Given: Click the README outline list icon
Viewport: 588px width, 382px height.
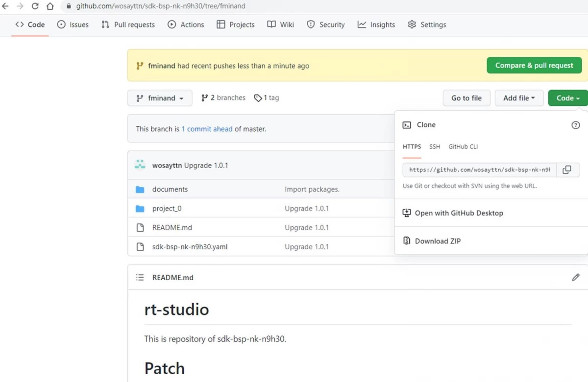Looking at the screenshot, I should (140, 277).
